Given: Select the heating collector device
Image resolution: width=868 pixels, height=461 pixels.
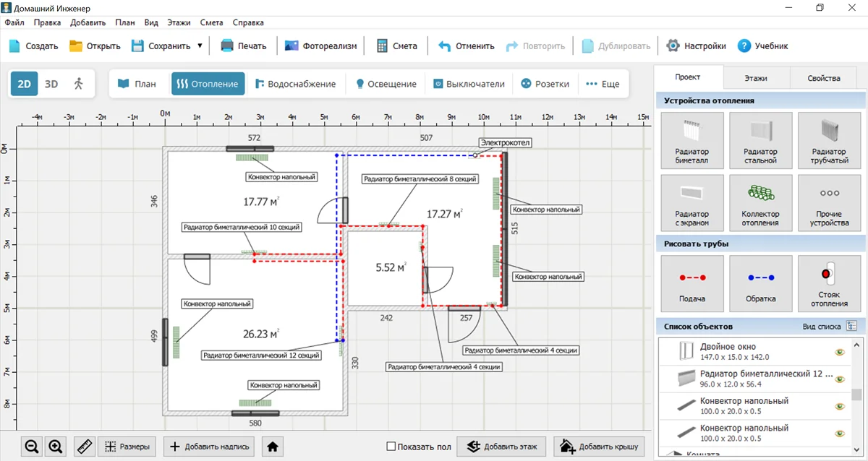Looking at the screenshot, I should [760, 204].
